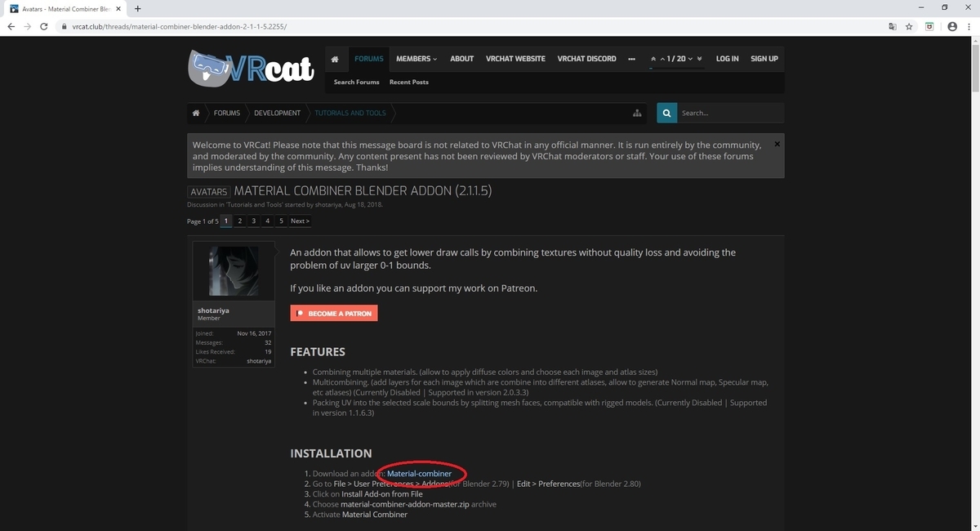
Task: Click the FEATURES heading
Action: click(318, 352)
